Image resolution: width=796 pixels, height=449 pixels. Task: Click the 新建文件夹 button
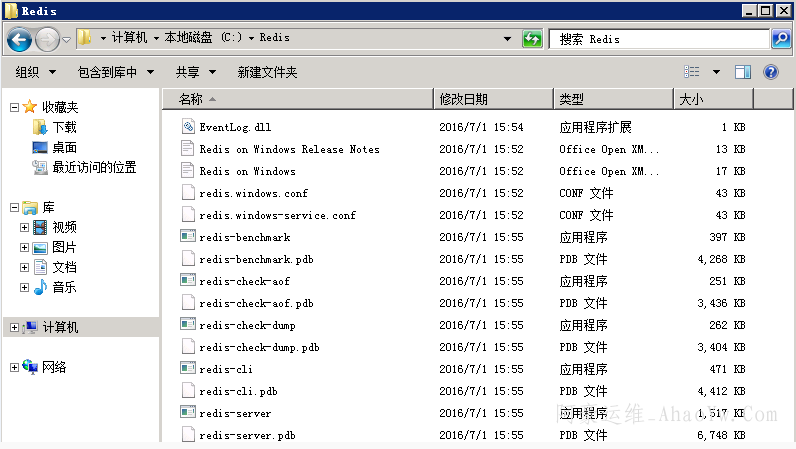267,72
